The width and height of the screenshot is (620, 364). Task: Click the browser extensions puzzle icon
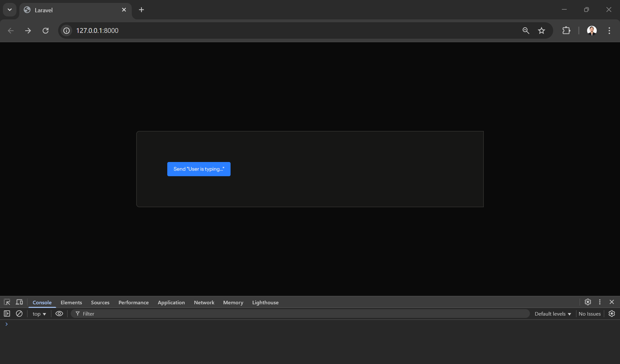[566, 31]
